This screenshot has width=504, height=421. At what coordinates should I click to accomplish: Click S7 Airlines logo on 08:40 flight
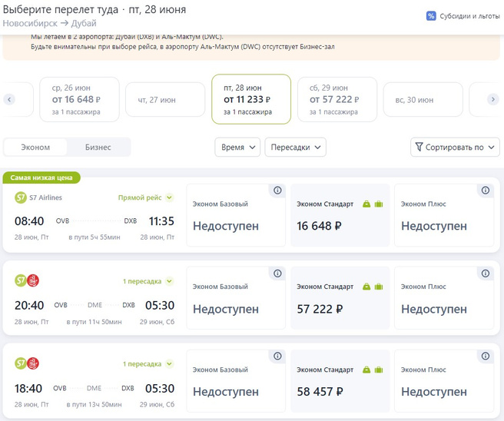(x=21, y=197)
